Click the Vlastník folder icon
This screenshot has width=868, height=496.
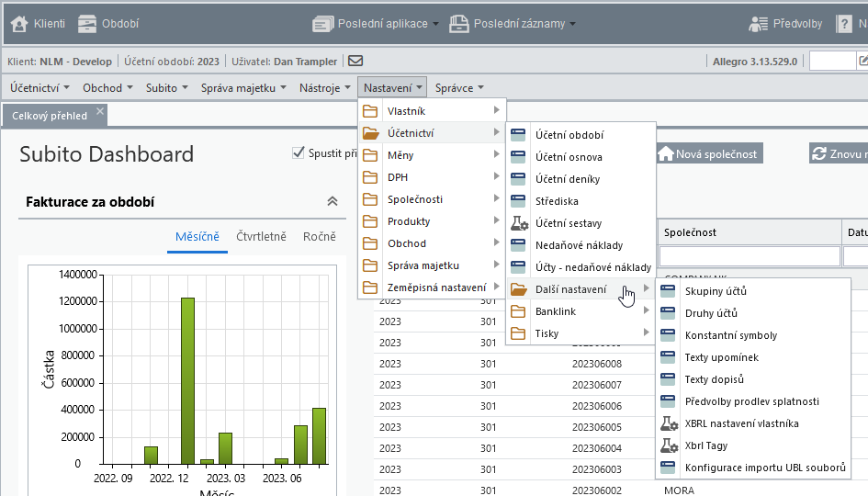tap(370, 111)
